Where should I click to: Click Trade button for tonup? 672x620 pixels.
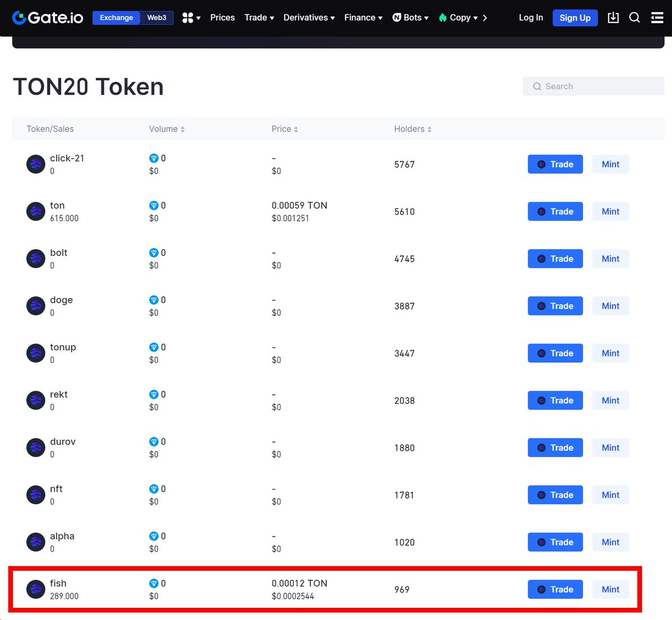(x=556, y=353)
